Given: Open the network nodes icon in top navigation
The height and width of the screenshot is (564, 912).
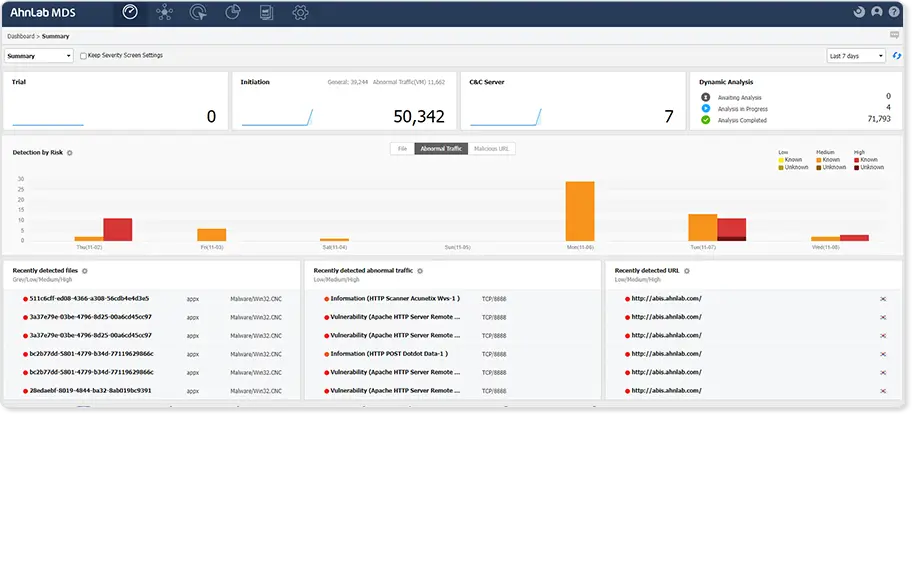Looking at the screenshot, I should [x=165, y=12].
